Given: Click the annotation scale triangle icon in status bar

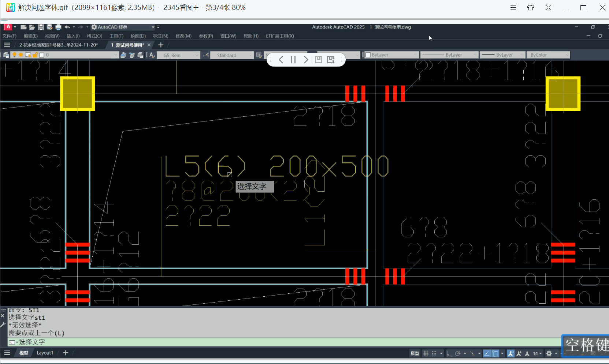Looking at the screenshot, I should pyautogui.click(x=527, y=353).
